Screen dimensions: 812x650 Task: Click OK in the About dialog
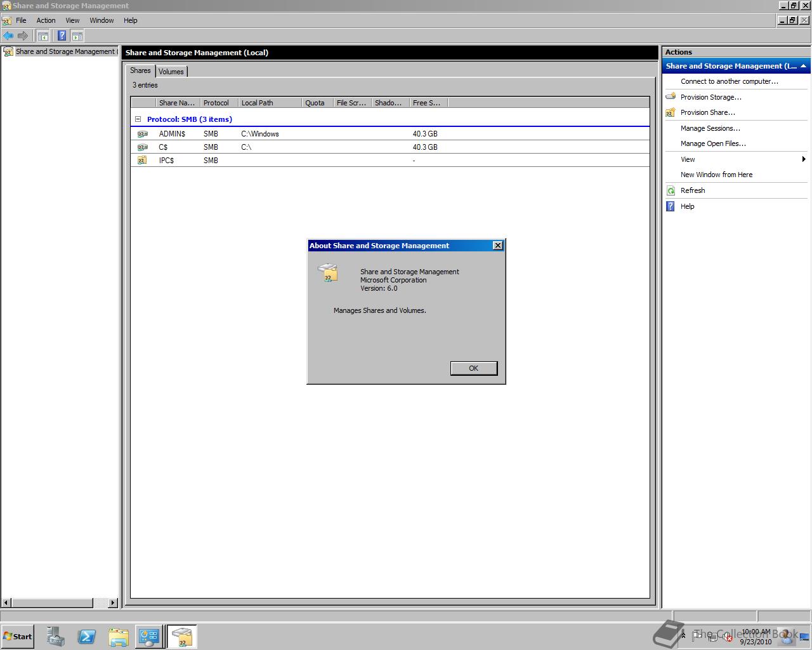[473, 368]
